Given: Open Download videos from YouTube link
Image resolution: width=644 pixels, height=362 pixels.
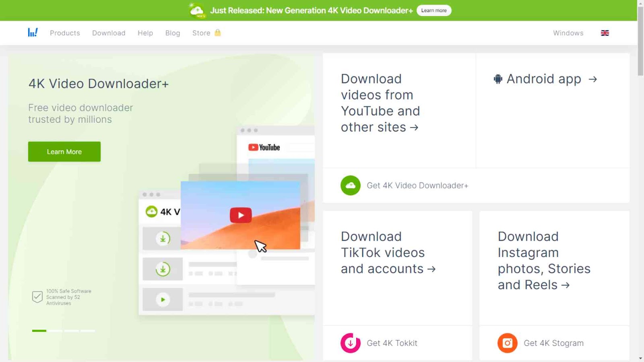Looking at the screenshot, I should pyautogui.click(x=380, y=103).
